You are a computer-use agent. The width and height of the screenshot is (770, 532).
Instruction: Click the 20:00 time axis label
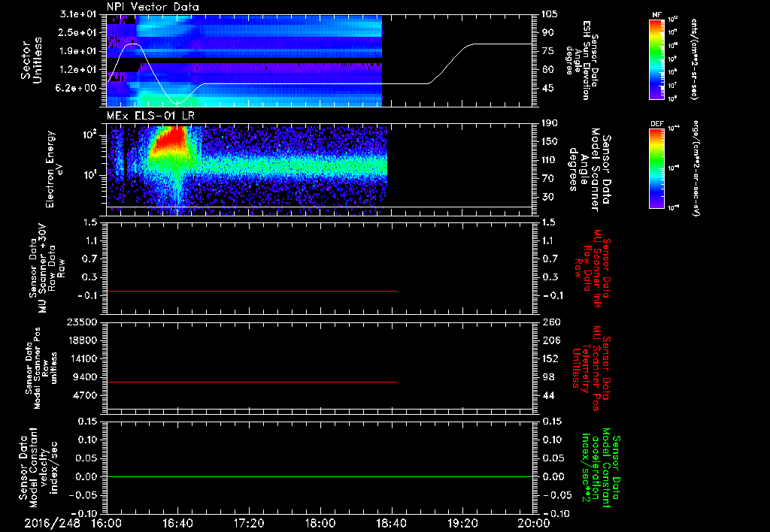click(534, 523)
